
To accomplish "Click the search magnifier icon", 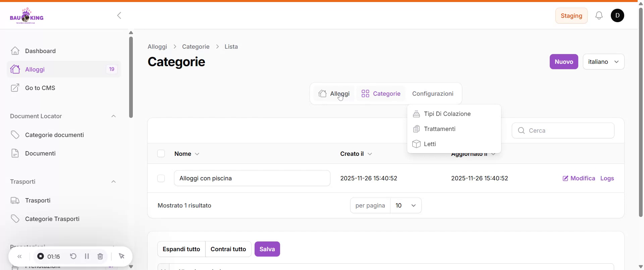I will 521,131.
